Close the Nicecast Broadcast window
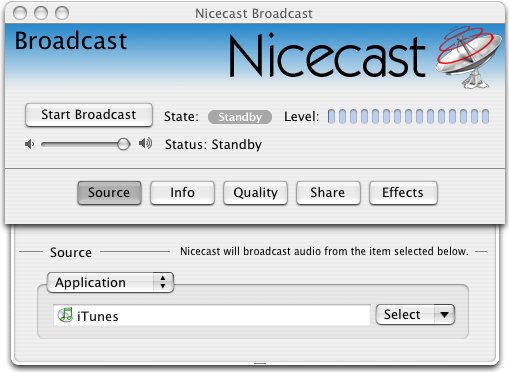This screenshot has width=509, height=372. [x=20, y=13]
